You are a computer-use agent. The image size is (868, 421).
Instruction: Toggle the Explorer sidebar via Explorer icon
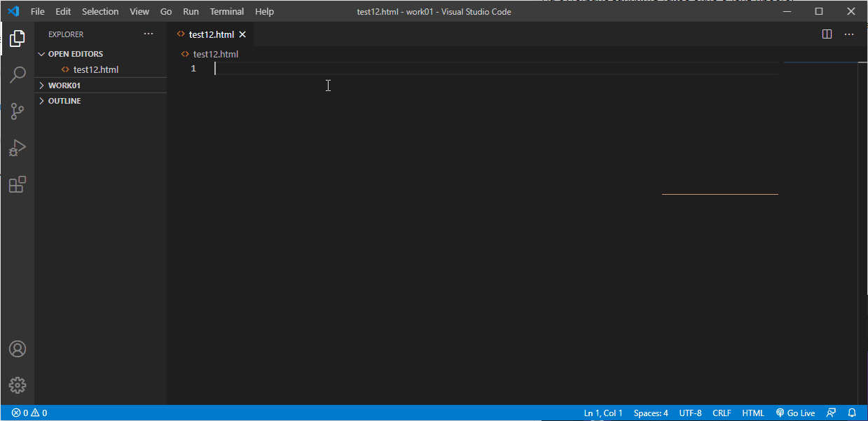(x=18, y=39)
